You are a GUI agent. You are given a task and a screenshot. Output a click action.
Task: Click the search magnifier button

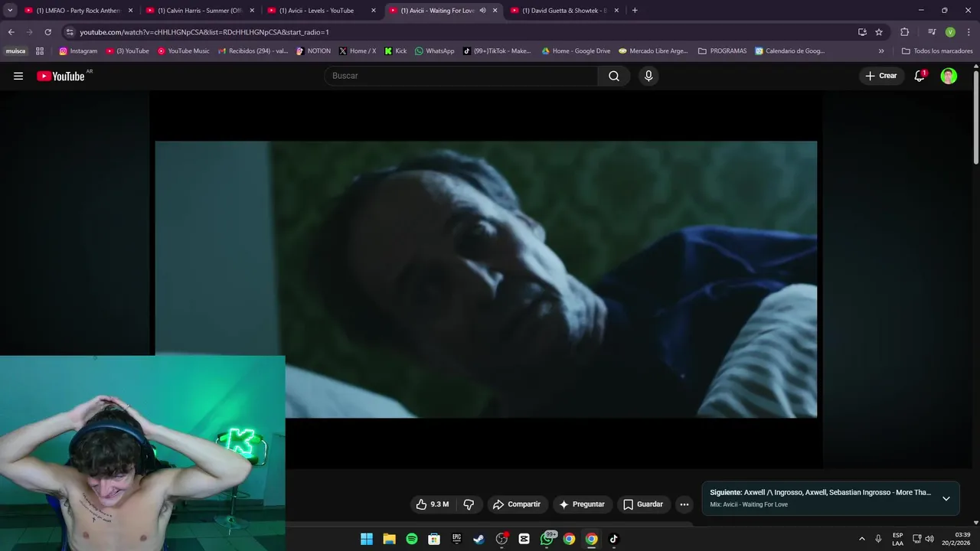click(614, 76)
